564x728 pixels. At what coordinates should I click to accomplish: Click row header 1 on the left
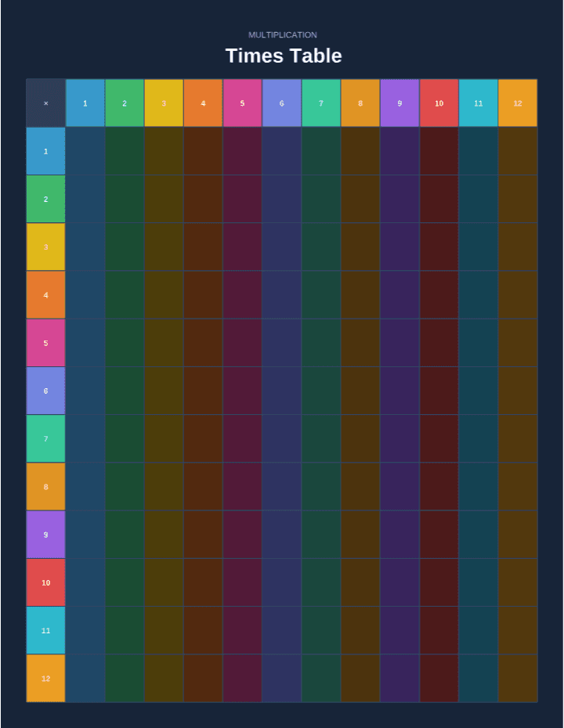pos(45,151)
